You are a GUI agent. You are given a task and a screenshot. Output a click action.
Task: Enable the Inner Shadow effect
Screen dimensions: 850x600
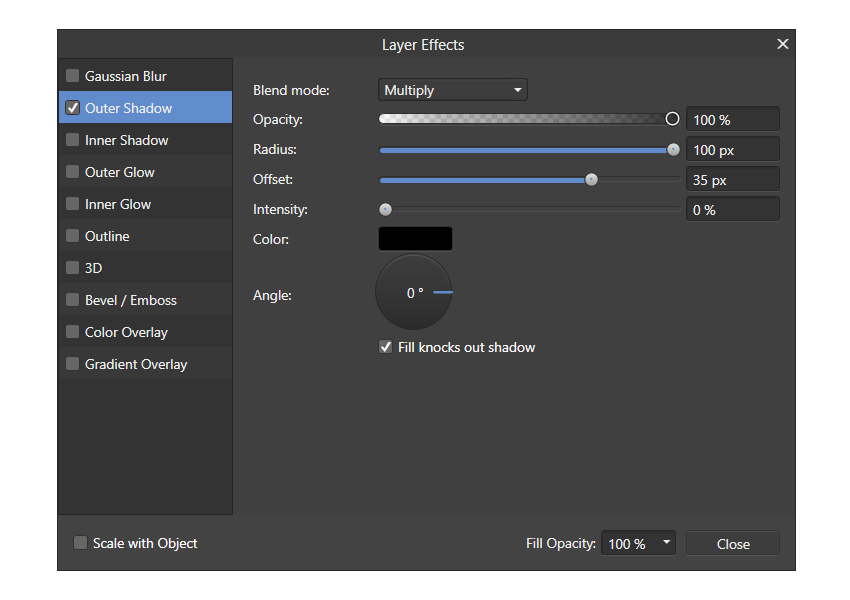72,139
